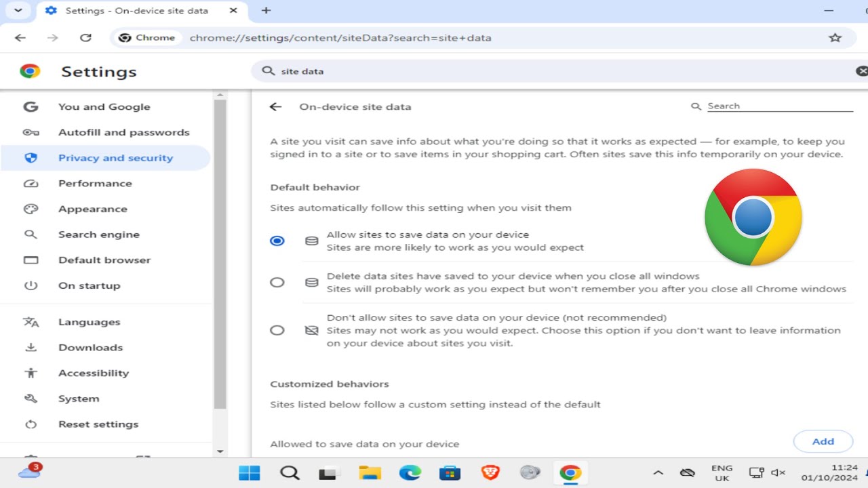Click the translate Languages icon
Image resolution: width=868 pixels, height=488 pixels.
tap(31, 322)
